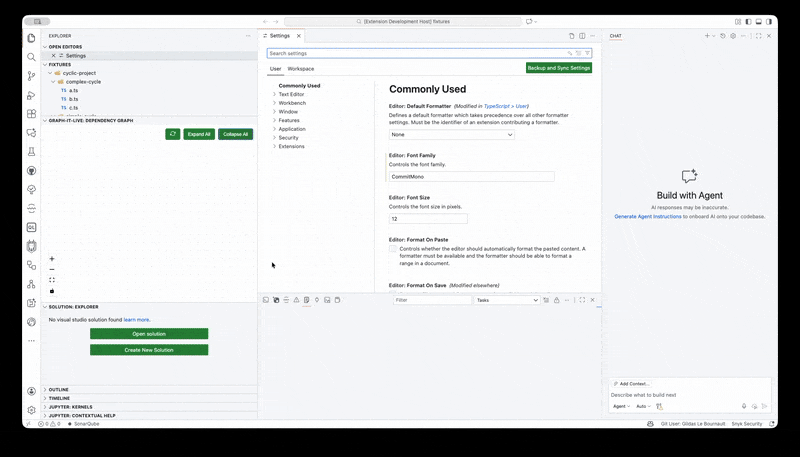
Task: Toggle the bottom panel layout icon
Action: coord(759,21)
